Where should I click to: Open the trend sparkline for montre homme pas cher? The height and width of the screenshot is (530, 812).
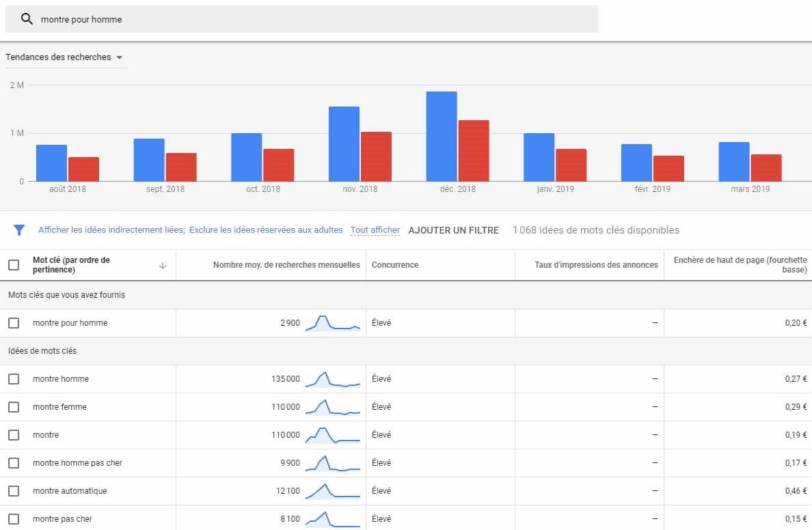tap(332, 462)
